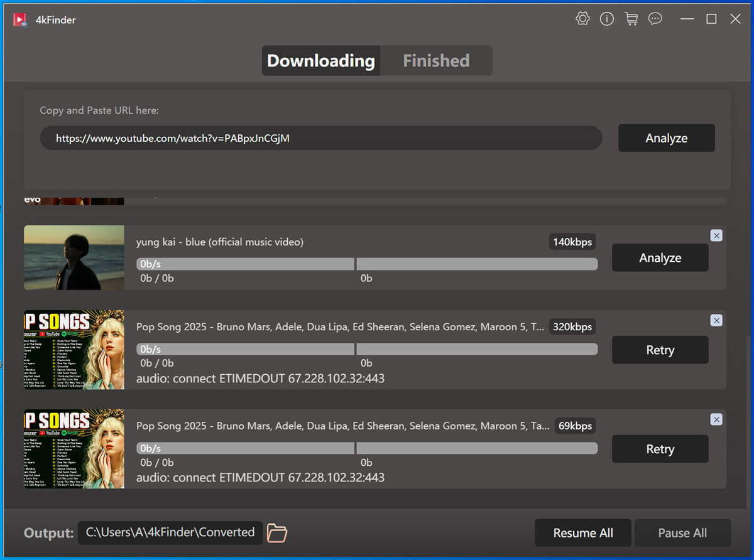This screenshot has height=560, width=754.
Task: Retry the 320kbps Pop Song download
Action: [x=660, y=350]
